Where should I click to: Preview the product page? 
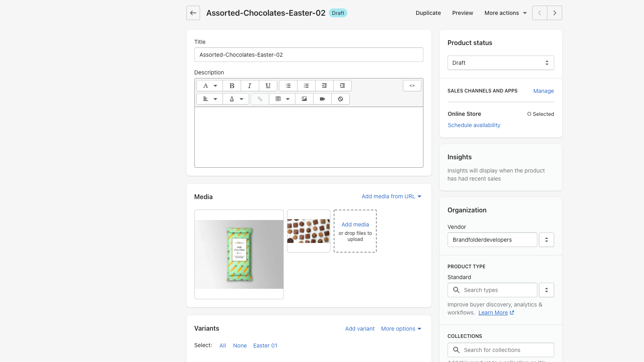coord(462,13)
